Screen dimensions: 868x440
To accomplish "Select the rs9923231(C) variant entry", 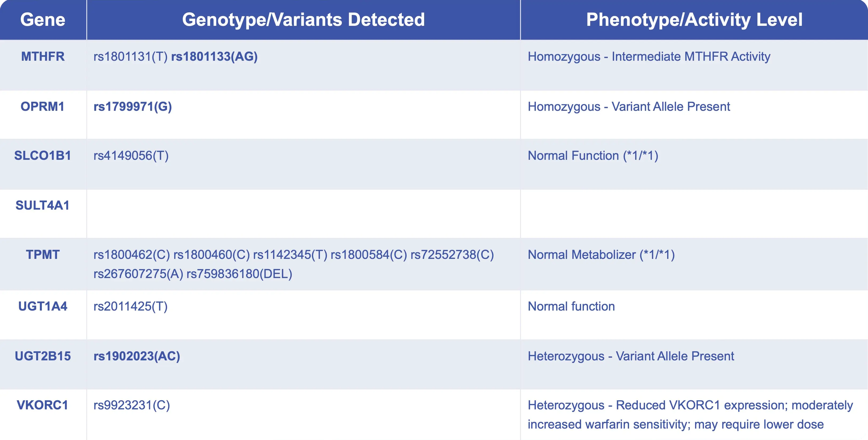I will pyautogui.click(x=132, y=405).
